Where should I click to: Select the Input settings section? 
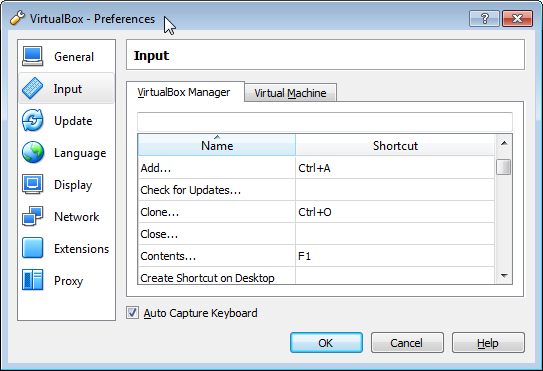pos(66,88)
